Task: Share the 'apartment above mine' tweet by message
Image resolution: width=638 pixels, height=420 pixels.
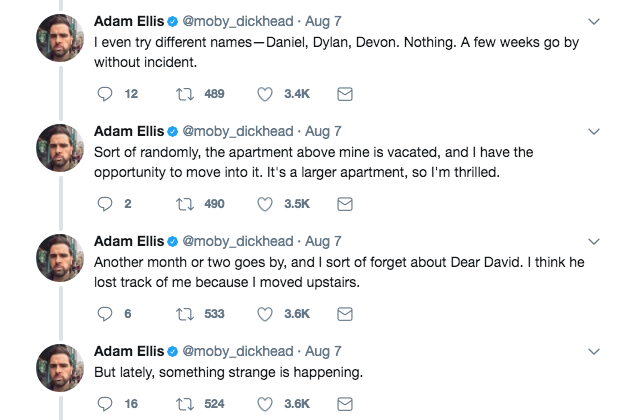Action: tap(344, 203)
